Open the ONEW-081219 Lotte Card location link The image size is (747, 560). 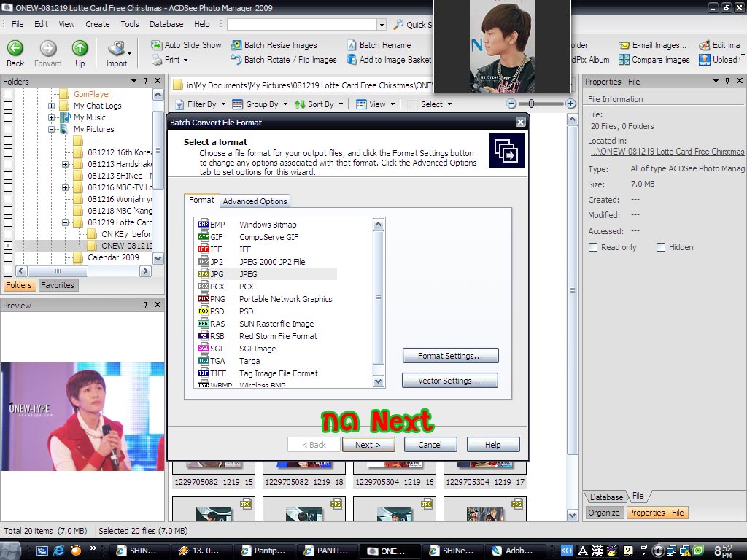click(667, 152)
